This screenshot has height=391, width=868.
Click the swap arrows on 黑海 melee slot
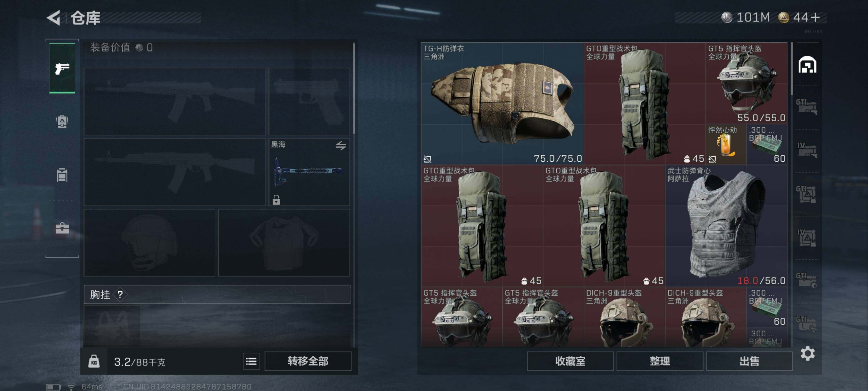point(341,146)
